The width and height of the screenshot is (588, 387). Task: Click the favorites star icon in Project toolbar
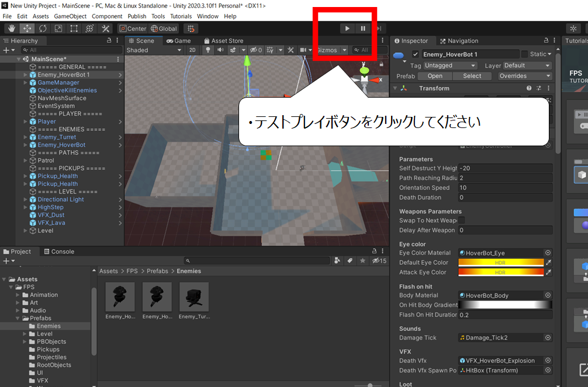[x=362, y=261]
